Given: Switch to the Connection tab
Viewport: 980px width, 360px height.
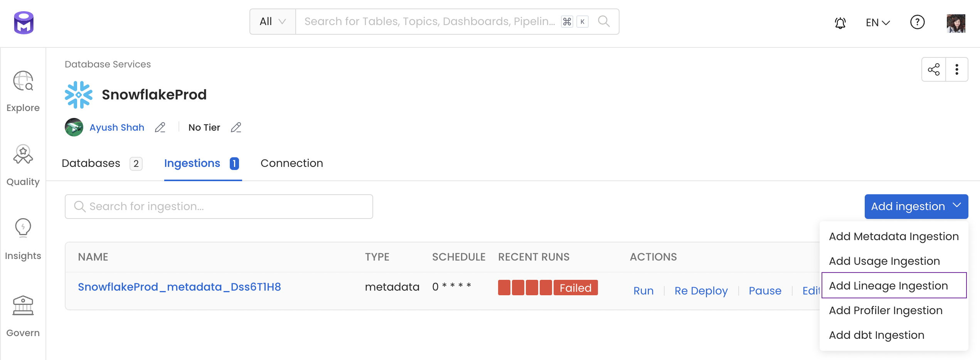Looking at the screenshot, I should (291, 163).
